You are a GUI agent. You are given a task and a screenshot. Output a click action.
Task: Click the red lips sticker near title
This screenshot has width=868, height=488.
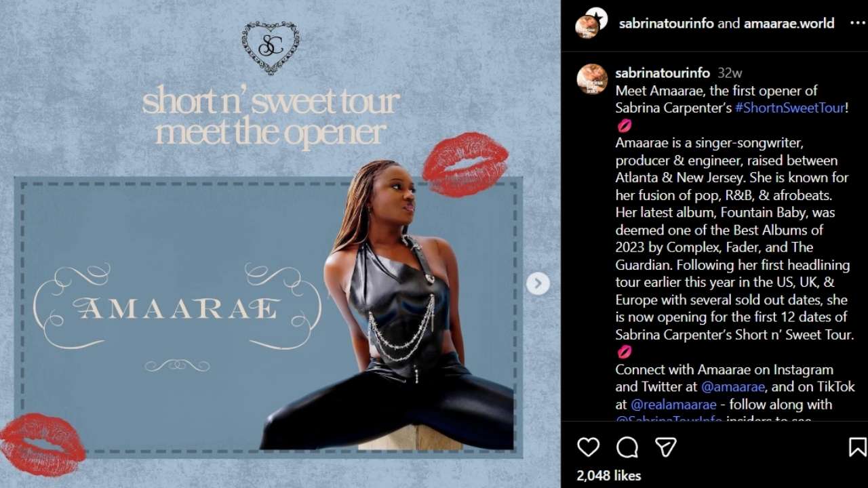point(465,164)
